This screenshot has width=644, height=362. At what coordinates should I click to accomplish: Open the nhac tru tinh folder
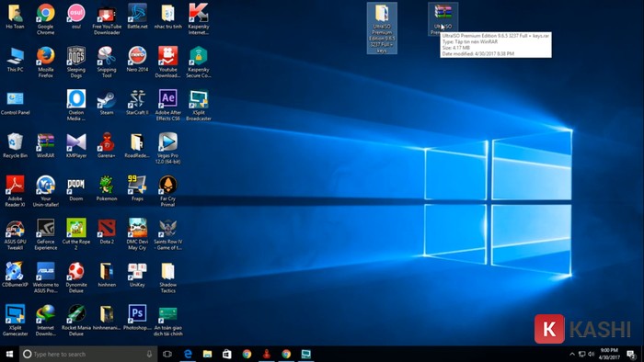(168, 17)
